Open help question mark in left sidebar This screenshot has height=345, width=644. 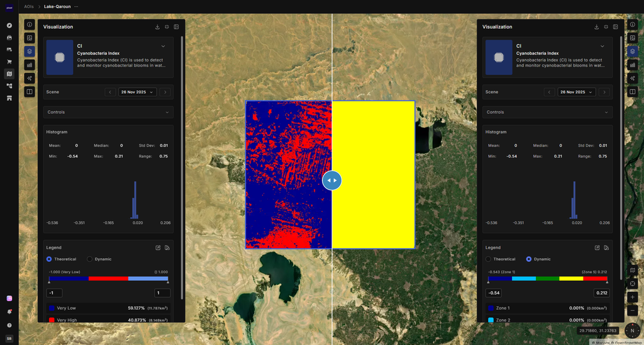click(x=9, y=325)
